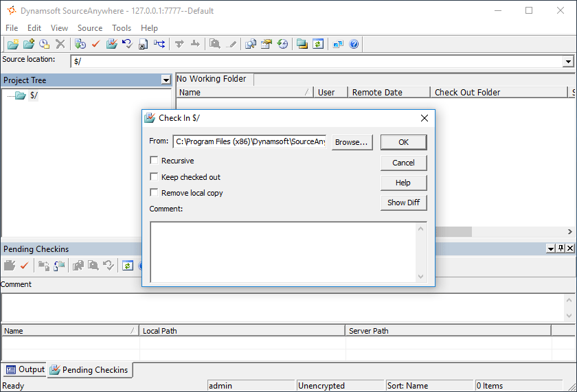Image resolution: width=577 pixels, height=392 pixels.
Task: Open the Source location dropdown
Action: pos(568,61)
